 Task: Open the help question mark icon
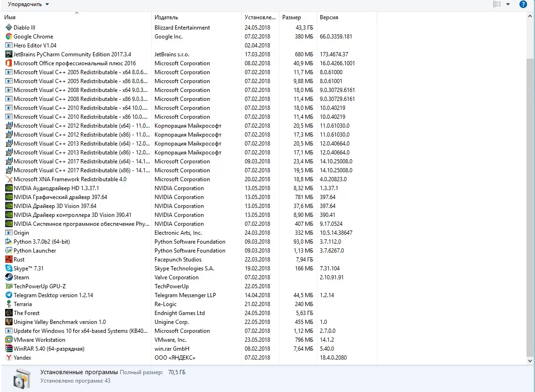523,4
